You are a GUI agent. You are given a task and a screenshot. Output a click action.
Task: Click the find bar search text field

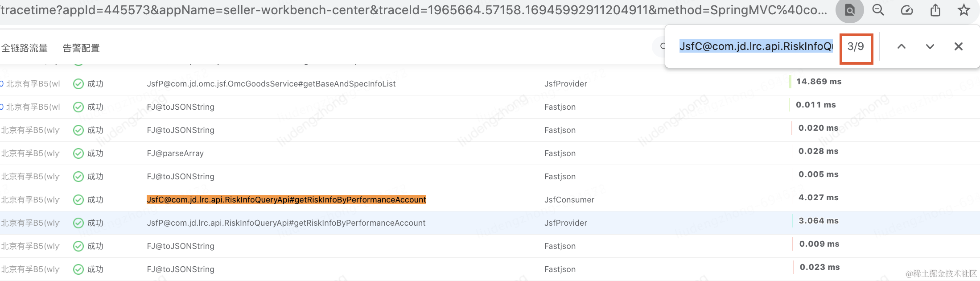click(756, 46)
